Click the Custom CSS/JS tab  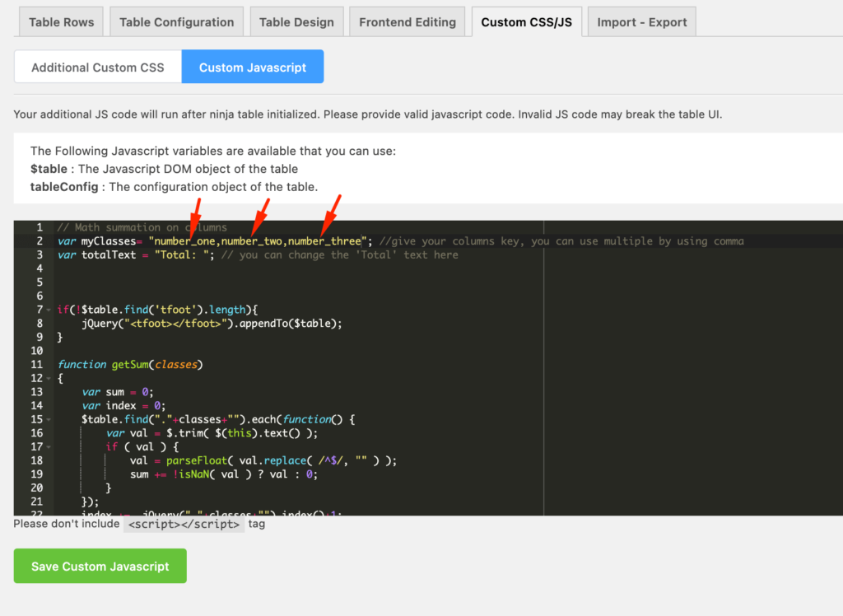click(x=525, y=22)
